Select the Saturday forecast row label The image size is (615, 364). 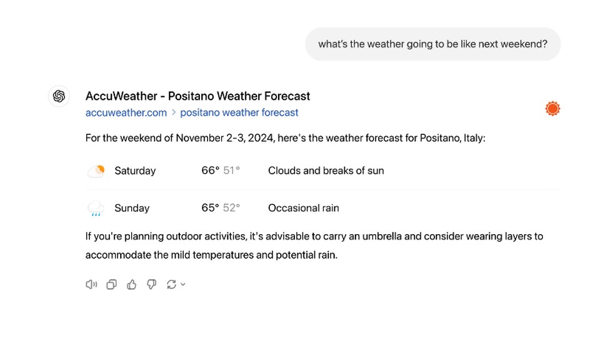pyautogui.click(x=135, y=171)
